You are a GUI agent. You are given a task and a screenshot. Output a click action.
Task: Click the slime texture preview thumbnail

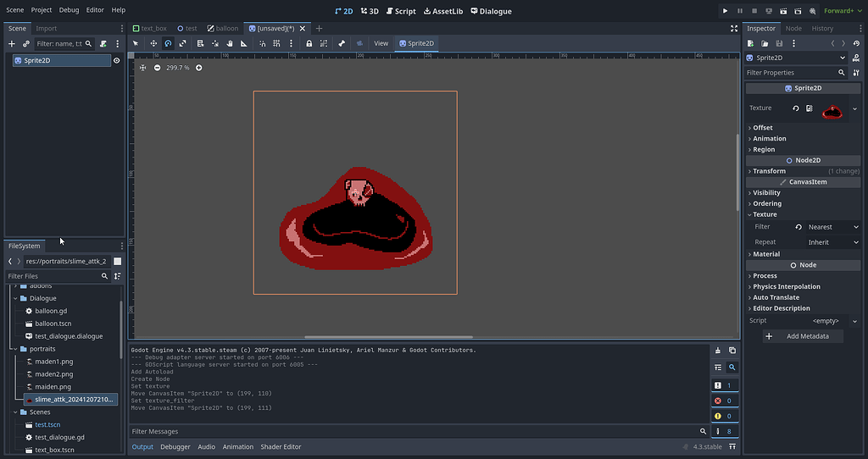[x=832, y=111]
